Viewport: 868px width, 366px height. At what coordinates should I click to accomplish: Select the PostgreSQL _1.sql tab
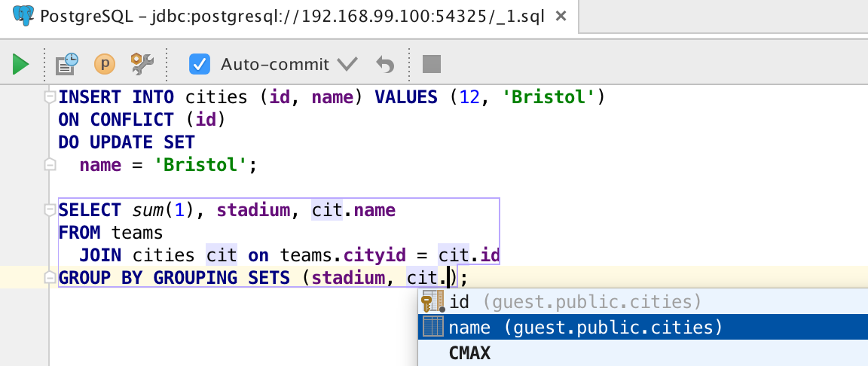(289, 17)
